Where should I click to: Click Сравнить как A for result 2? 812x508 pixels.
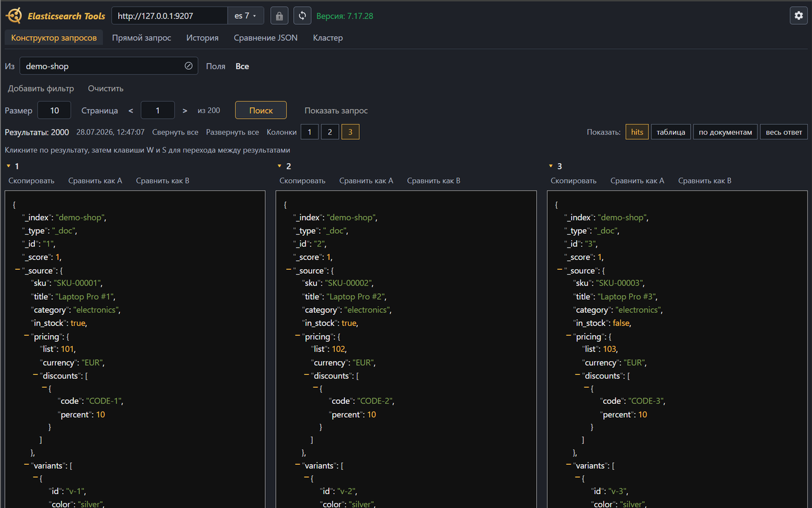point(366,180)
